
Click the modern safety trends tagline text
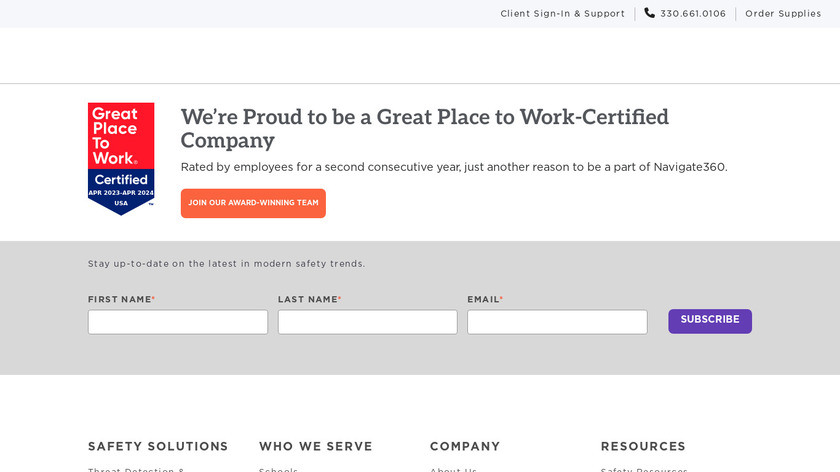227,264
